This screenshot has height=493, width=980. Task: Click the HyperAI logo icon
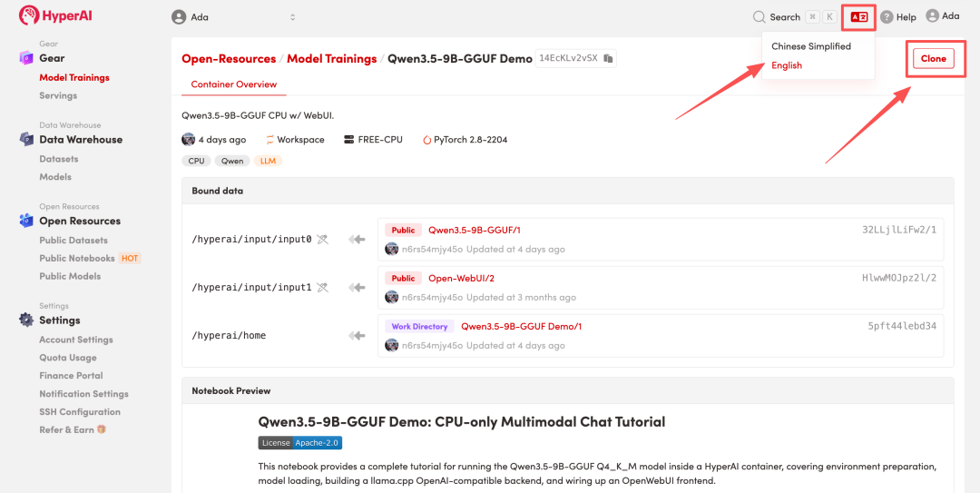29,15
